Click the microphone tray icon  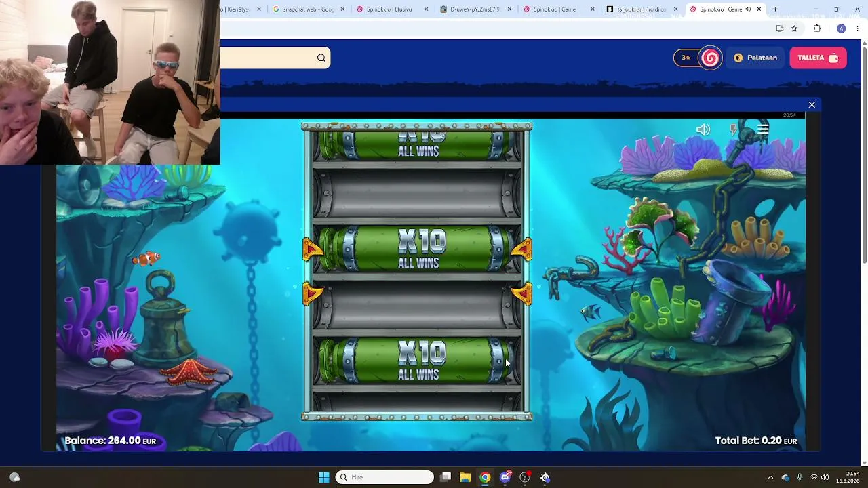800,477
